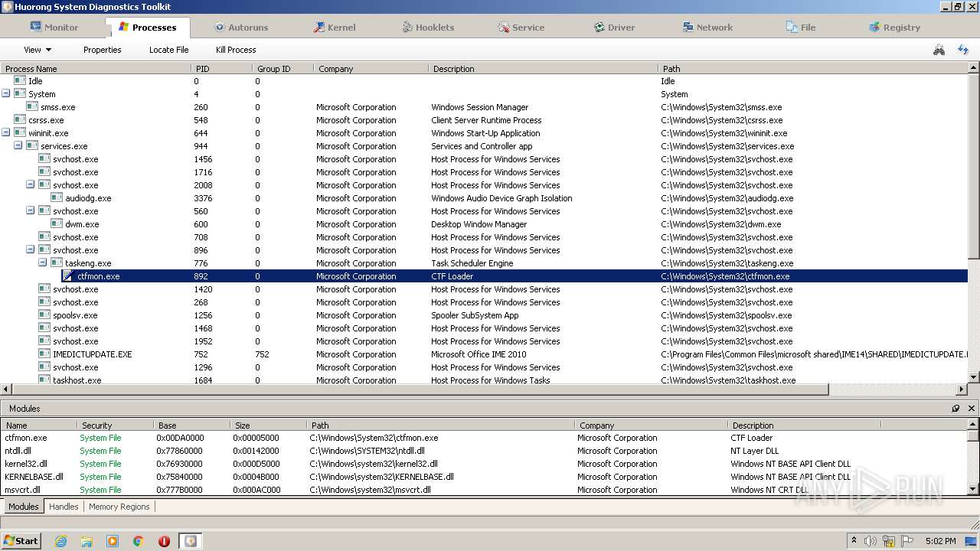This screenshot has width=980, height=551.
Task: Sort by Process Name column header
Action: tap(96, 68)
